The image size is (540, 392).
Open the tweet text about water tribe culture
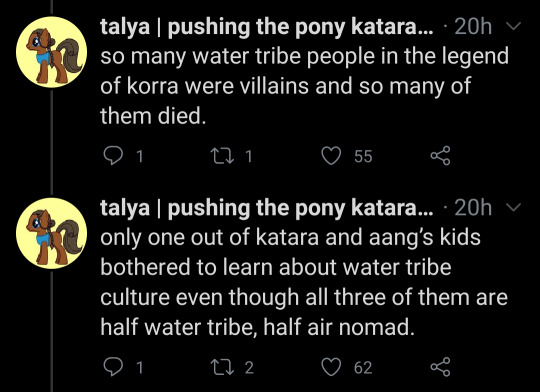[x=304, y=282]
